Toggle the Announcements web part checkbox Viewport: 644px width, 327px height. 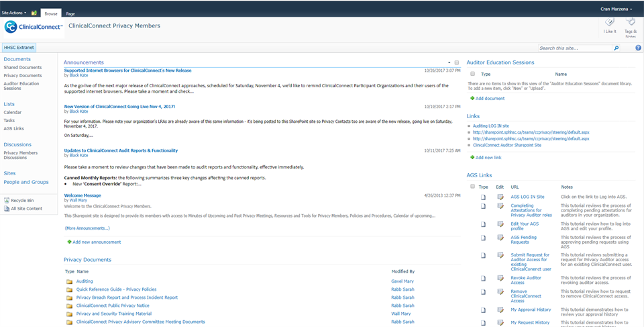click(x=457, y=62)
